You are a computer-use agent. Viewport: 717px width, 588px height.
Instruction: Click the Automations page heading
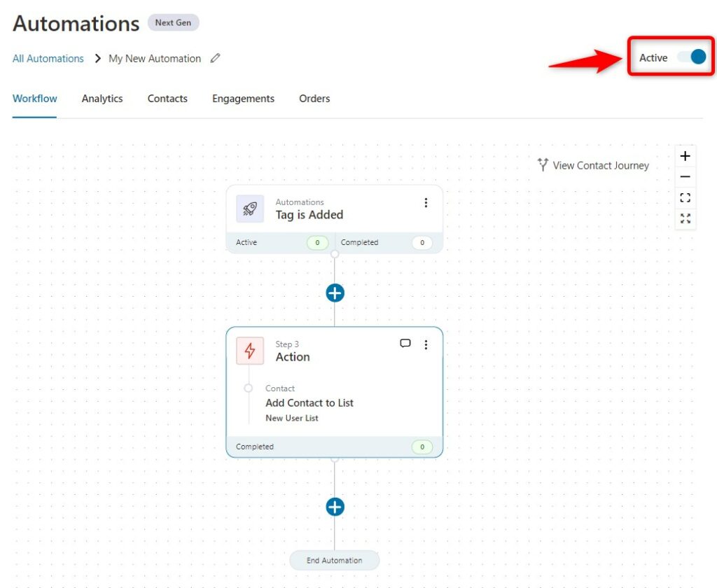point(76,23)
